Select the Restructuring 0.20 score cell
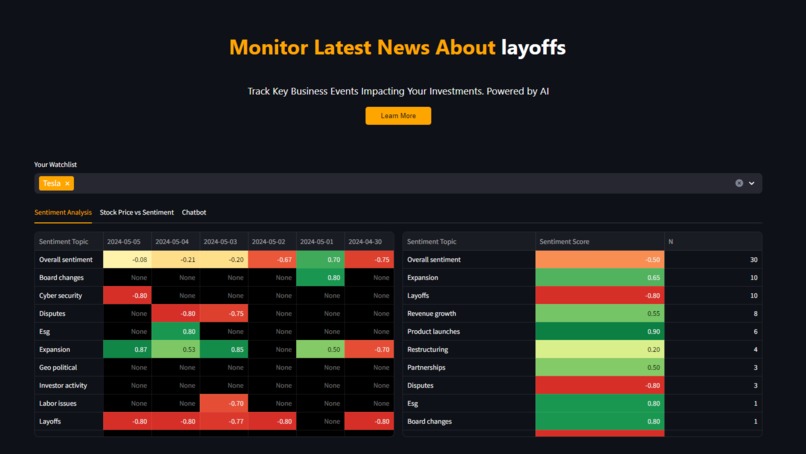This screenshot has height=454, width=806. click(x=599, y=350)
